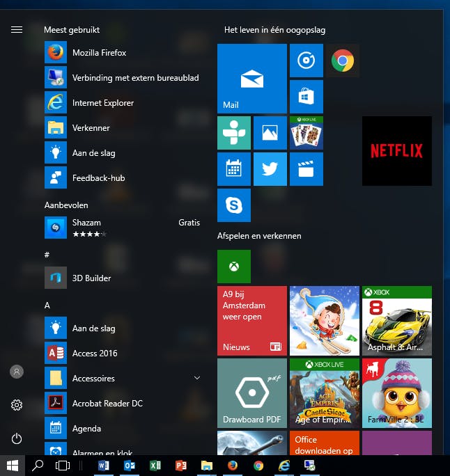Open the recommended Shazam app
The height and width of the screenshot is (476, 450).
click(122, 228)
